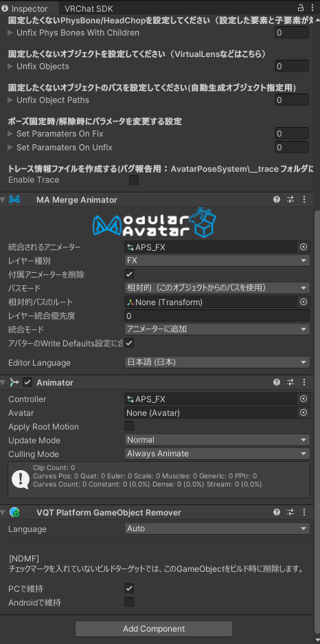Click the Inspector lock icon
This screenshot has width=320, height=644.
pos(301,8)
